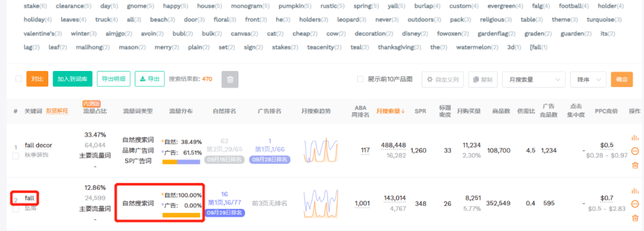View monthly search trend chart for fall

[x=321, y=203]
